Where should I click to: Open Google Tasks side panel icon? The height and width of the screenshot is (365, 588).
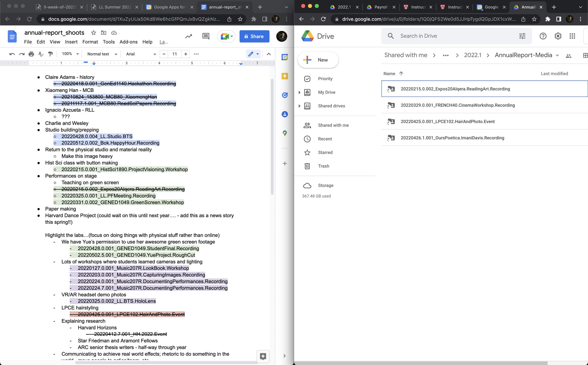click(x=285, y=95)
